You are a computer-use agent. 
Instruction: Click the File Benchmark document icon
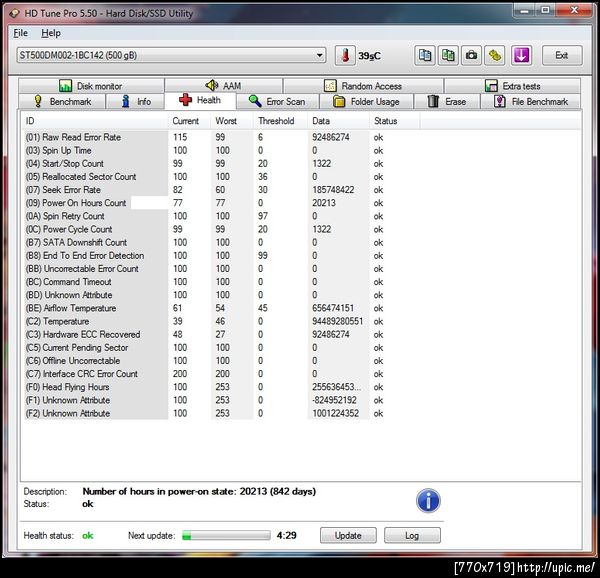click(x=499, y=101)
